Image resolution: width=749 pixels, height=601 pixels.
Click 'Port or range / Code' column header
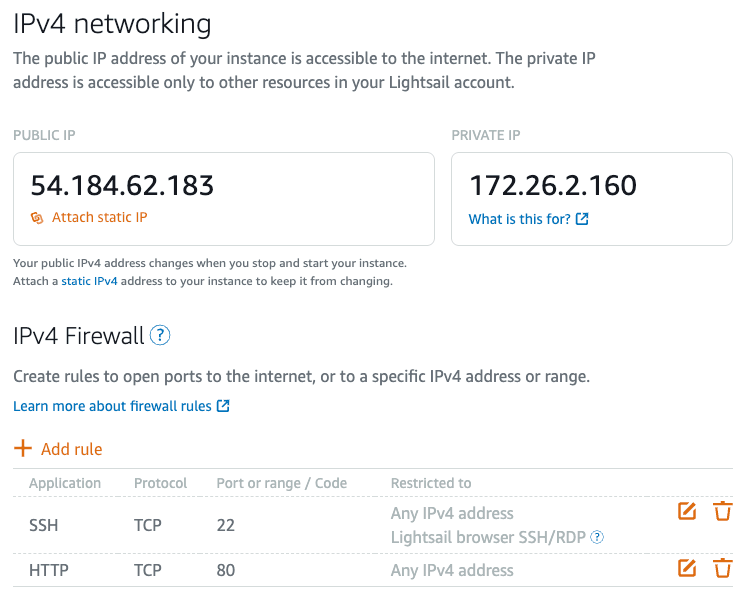point(282,483)
